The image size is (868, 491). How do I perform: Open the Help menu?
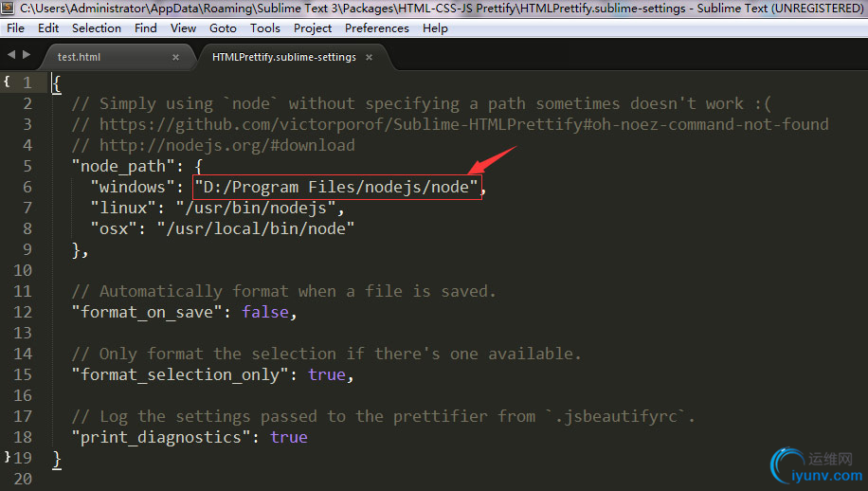click(x=435, y=28)
